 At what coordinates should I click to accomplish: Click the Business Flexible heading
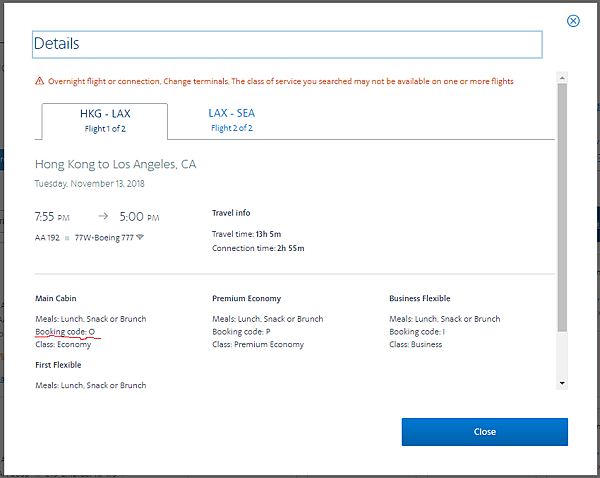click(419, 298)
